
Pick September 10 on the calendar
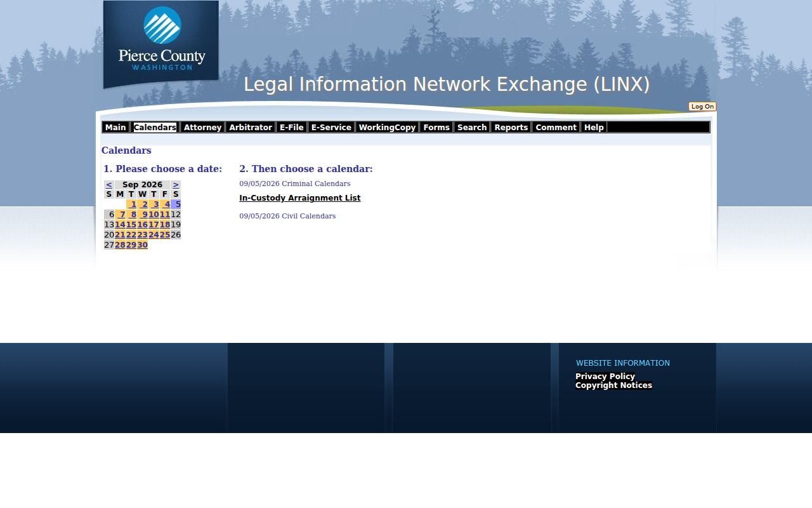154,215
